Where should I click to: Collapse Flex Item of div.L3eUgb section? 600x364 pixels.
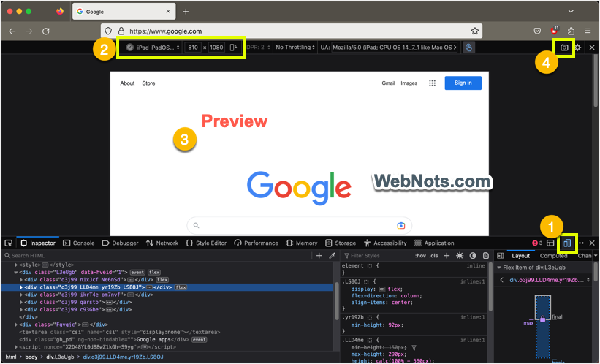pos(499,268)
